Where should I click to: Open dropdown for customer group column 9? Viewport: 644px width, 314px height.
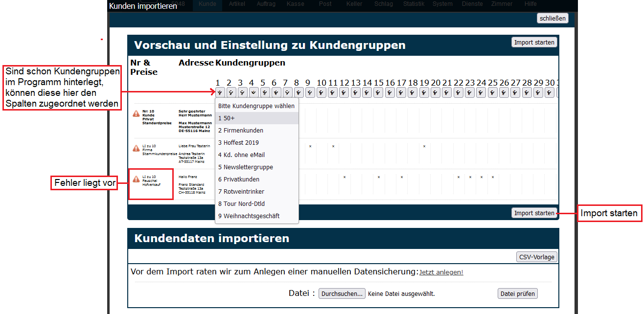tap(310, 92)
